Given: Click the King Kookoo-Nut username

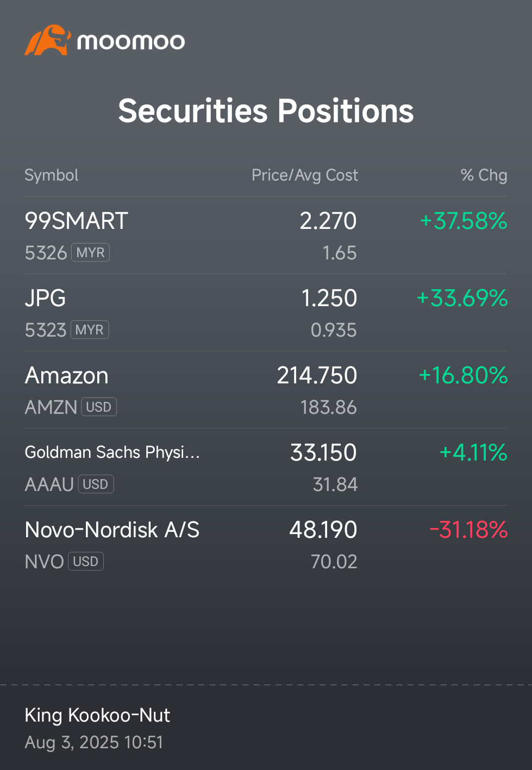Looking at the screenshot, I should 97,715.
